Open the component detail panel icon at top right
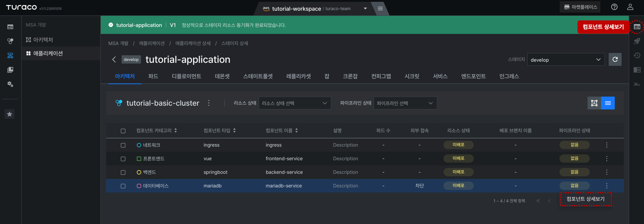The height and width of the screenshot is (224, 644). 637,27
